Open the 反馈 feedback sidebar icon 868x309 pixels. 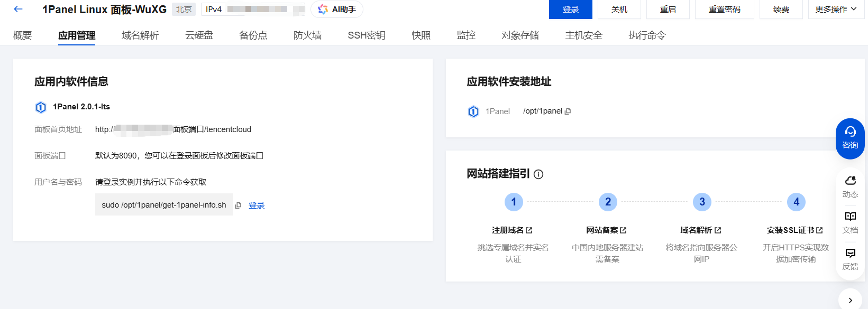tap(850, 259)
